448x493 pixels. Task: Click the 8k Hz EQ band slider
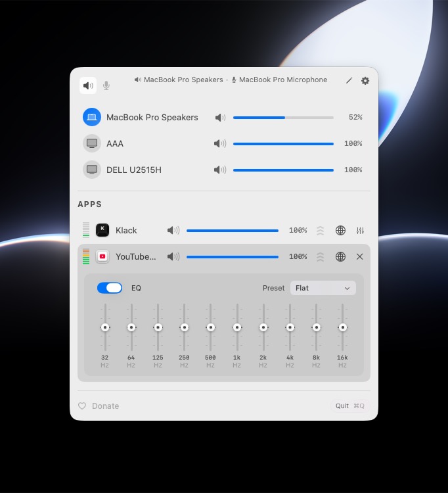(317, 327)
